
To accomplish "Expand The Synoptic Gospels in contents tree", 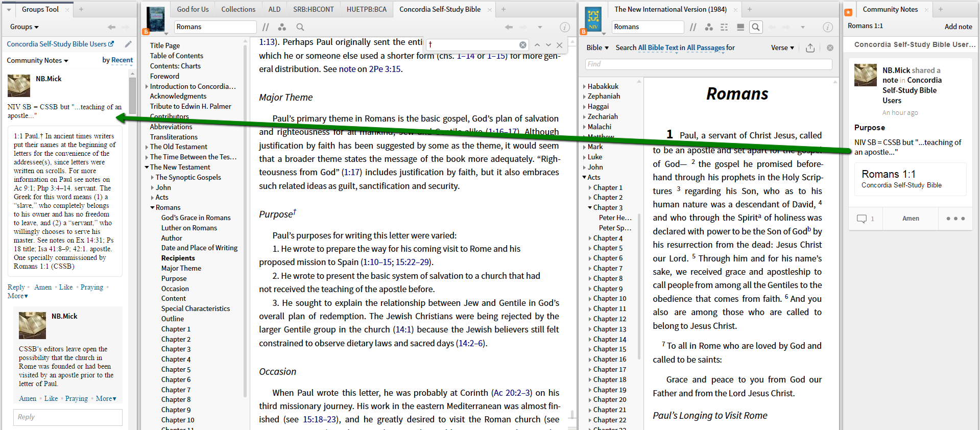I will pos(152,178).
